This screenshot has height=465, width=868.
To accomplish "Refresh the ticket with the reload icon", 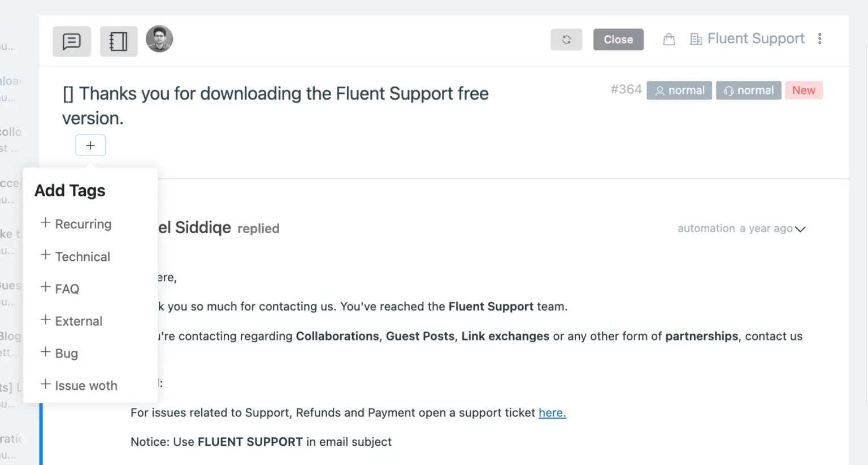I will (x=566, y=40).
